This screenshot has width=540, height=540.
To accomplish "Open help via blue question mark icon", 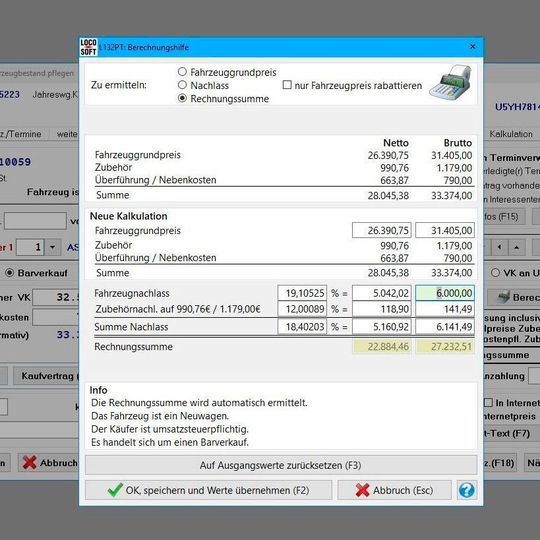I will click(467, 490).
